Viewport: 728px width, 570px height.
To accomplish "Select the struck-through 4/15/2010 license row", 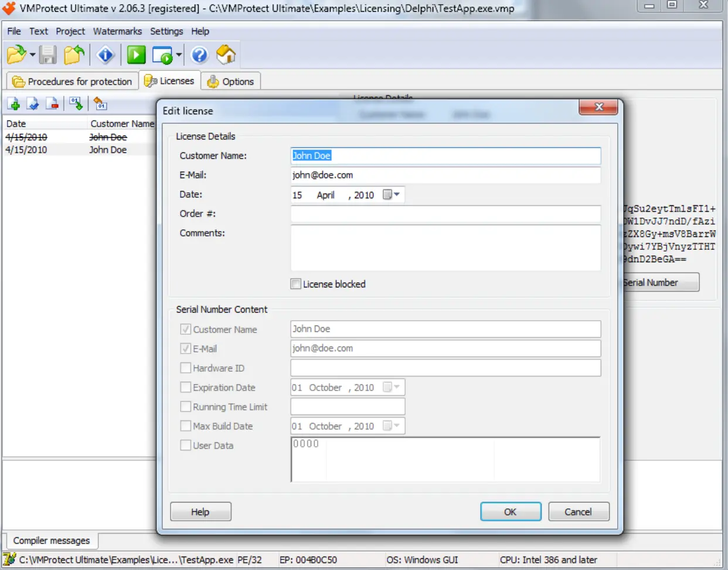I will pos(80,137).
